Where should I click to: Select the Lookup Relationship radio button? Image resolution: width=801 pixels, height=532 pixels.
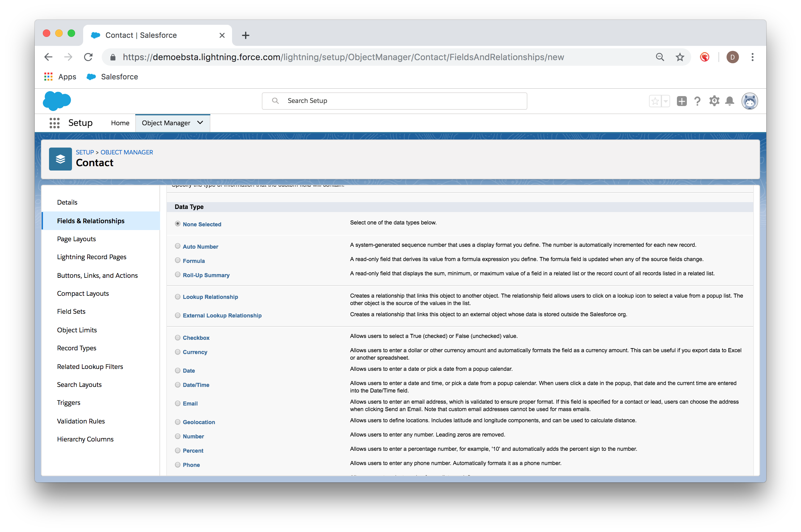[177, 296]
